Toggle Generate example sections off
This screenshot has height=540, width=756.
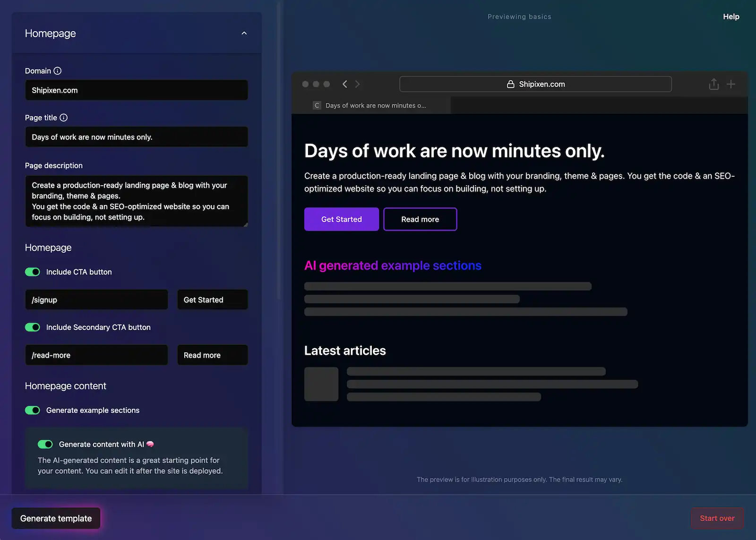pyautogui.click(x=33, y=410)
